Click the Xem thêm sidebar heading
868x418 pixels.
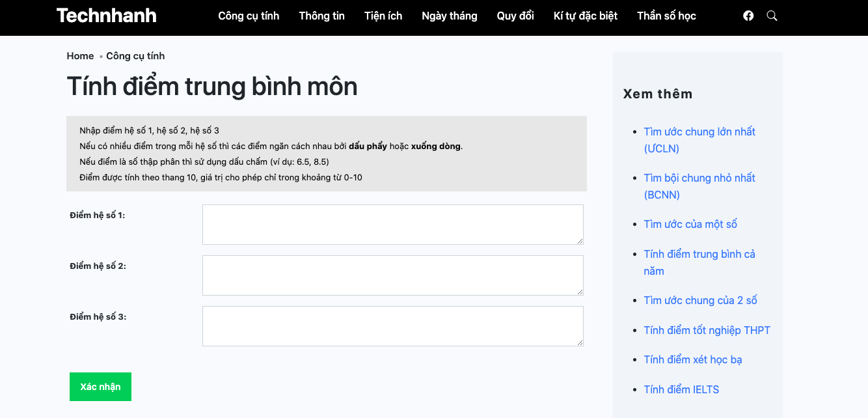point(658,94)
